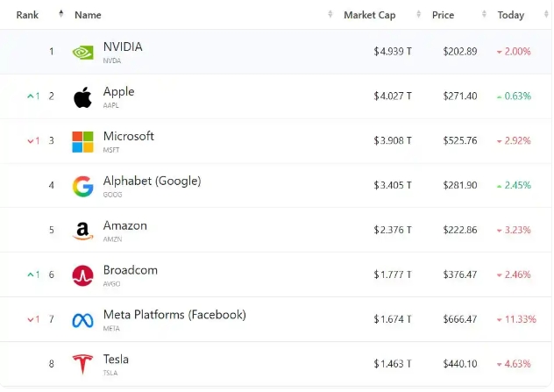This screenshot has height=392, width=554.
Task: Click the Apple logo icon
Action: point(82,96)
